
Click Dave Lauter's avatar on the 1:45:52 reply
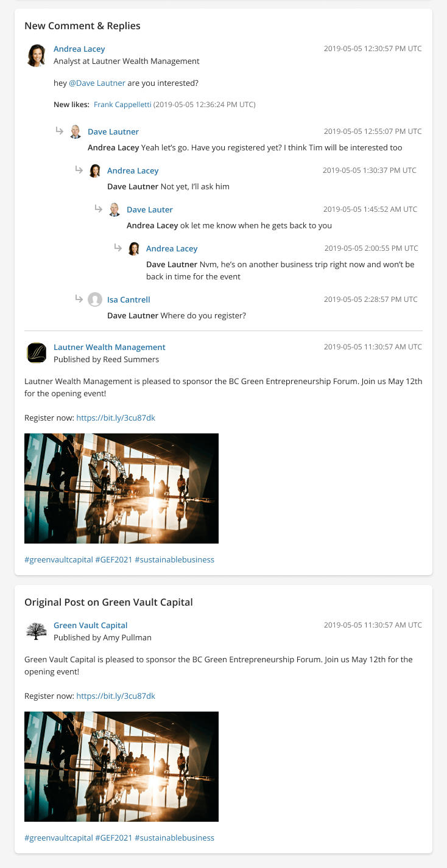pos(114,209)
